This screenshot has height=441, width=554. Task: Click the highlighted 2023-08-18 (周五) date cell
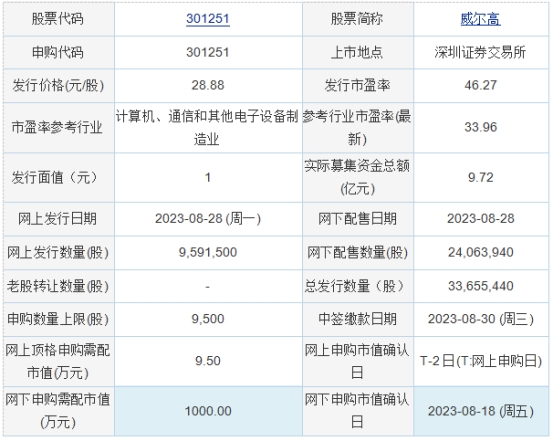click(x=481, y=411)
